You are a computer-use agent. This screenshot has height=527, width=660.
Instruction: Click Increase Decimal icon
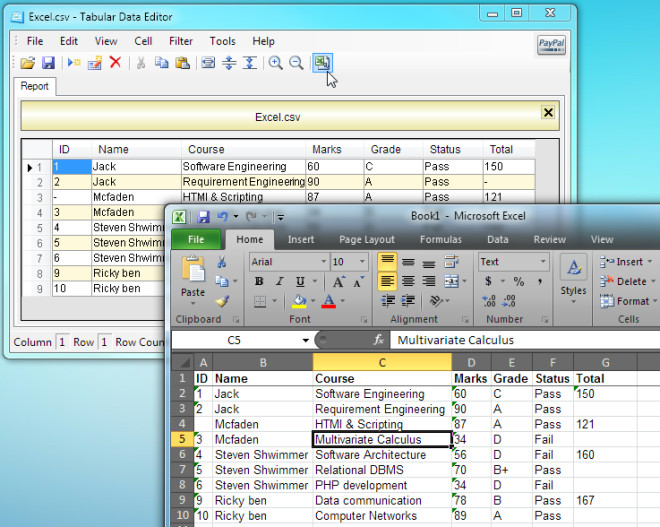(489, 301)
